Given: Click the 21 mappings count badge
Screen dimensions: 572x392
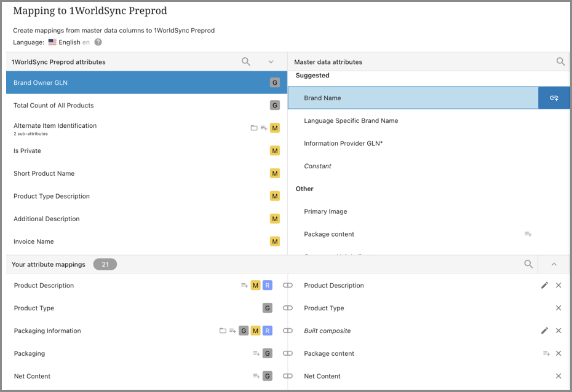Looking at the screenshot, I should click(105, 264).
